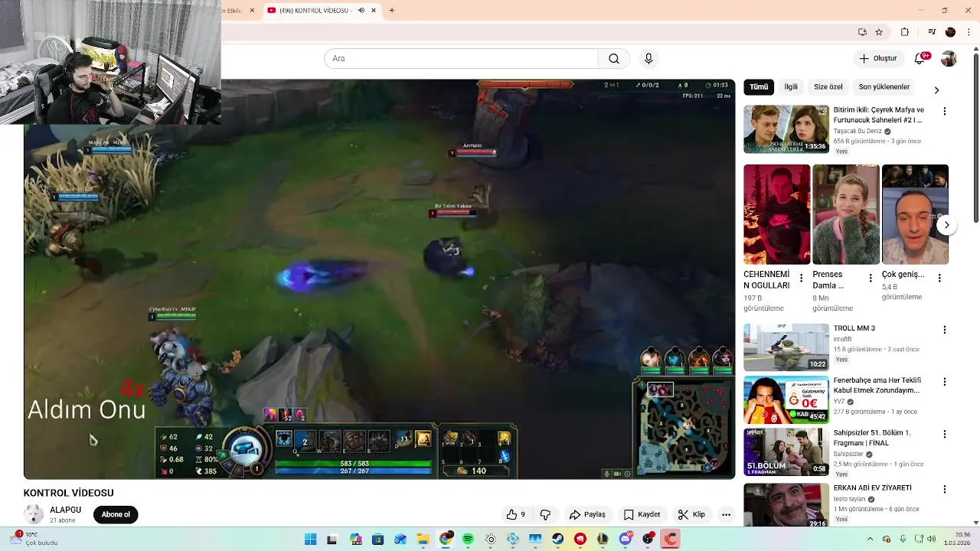Open Spotify from taskbar
Image resolution: width=980 pixels, height=551 pixels.
[x=468, y=540]
